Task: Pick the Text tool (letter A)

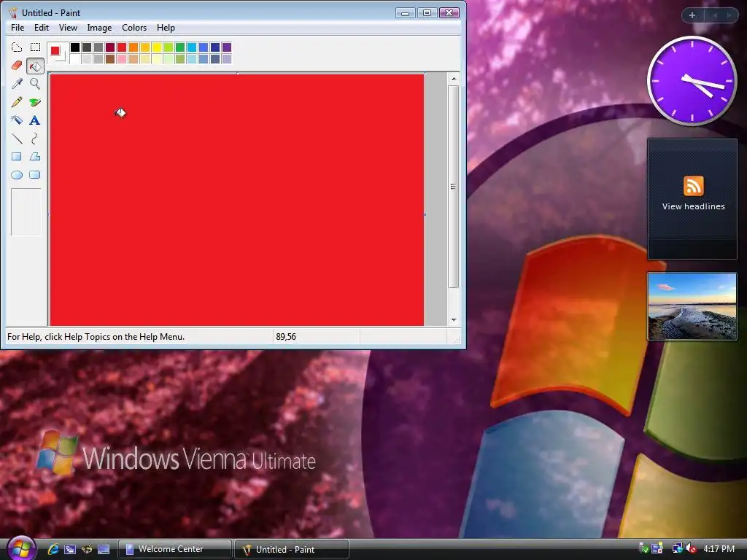Action: click(35, 120)
